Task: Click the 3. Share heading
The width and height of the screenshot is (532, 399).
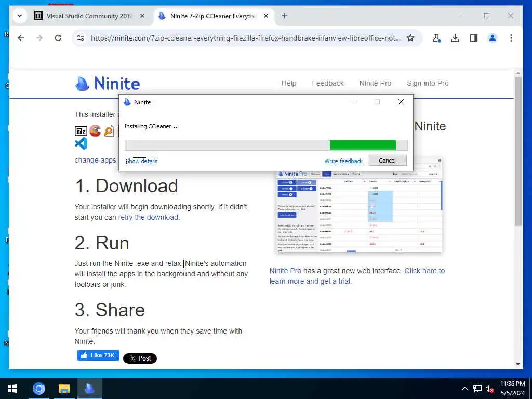Action: (110, 310)
